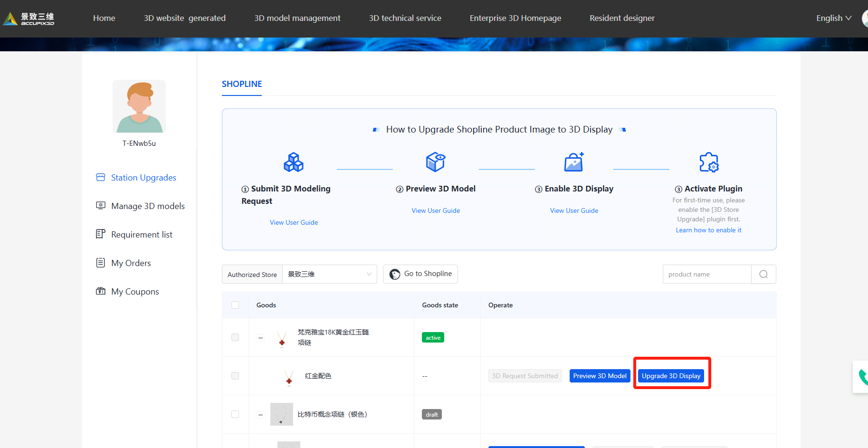Click the AccuPix3D logo
The height and width of the screenshot is (448, 868).
pyautogui.click(x=29, y=19)
